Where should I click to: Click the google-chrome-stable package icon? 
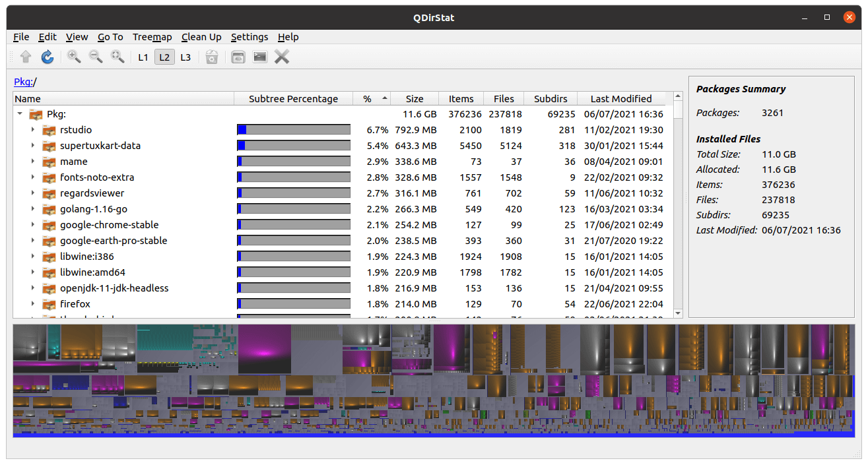click(50, 225)
